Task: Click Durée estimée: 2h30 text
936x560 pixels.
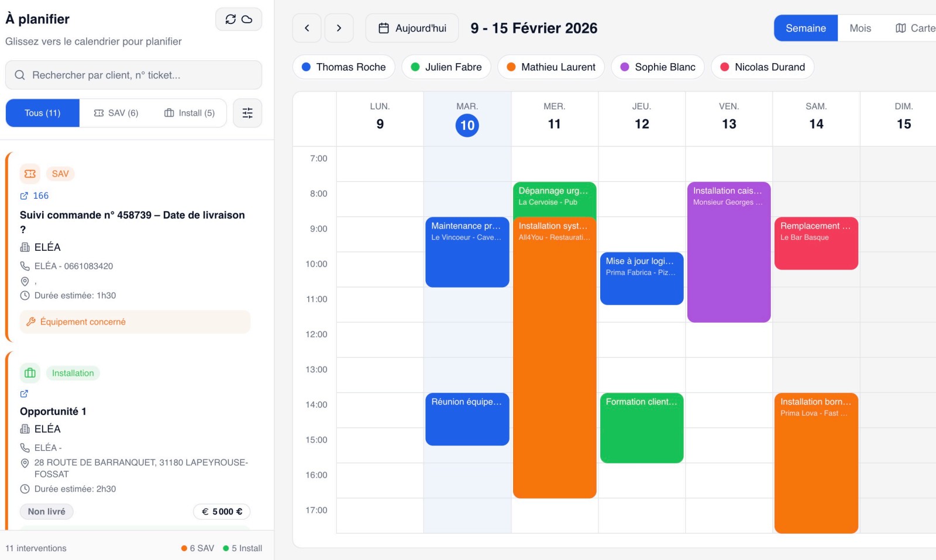Action: [x=75, y=489]
